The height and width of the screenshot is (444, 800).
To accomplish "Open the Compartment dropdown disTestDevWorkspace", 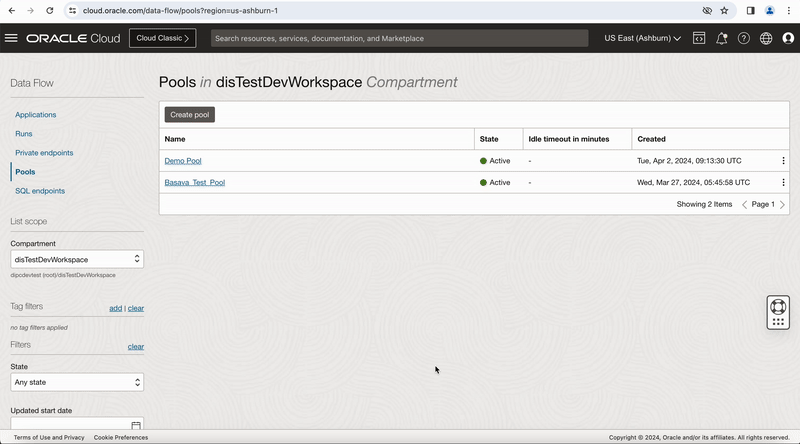I will (77, 259).
